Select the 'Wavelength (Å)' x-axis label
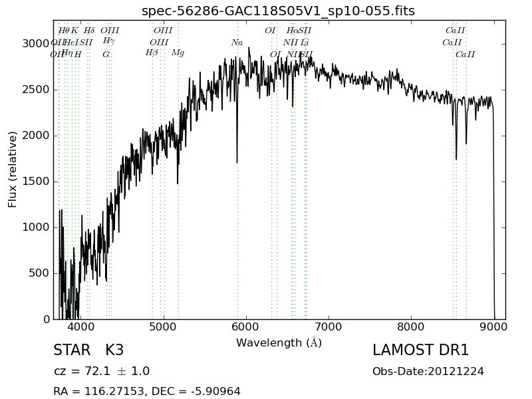532x399 pixels. 279,342
